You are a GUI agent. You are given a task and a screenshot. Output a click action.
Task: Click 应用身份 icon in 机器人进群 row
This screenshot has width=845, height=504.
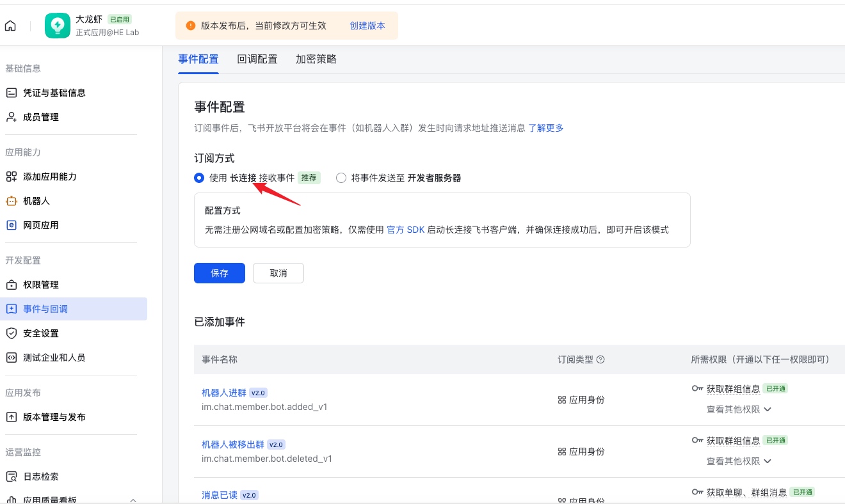562,400
